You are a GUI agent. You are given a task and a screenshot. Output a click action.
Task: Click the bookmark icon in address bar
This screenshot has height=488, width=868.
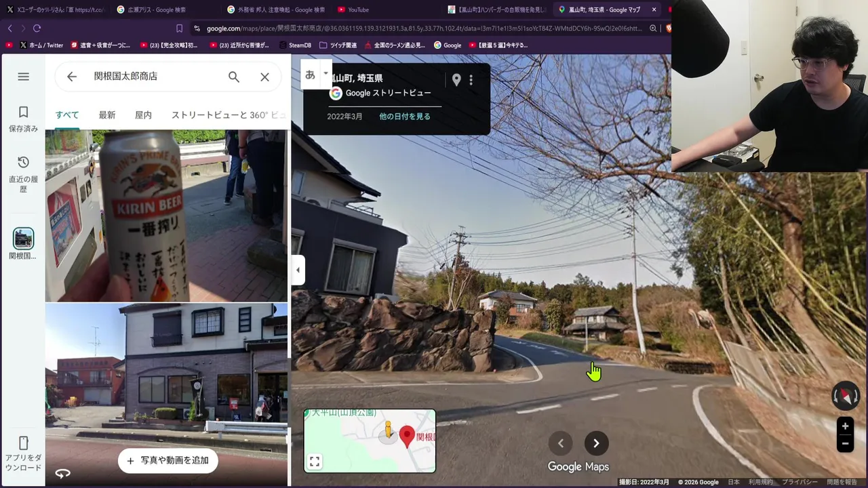(179, 28)
